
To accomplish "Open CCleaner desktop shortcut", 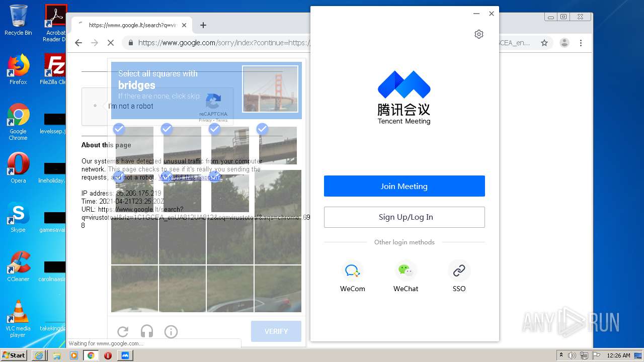I will coord(18,266).
